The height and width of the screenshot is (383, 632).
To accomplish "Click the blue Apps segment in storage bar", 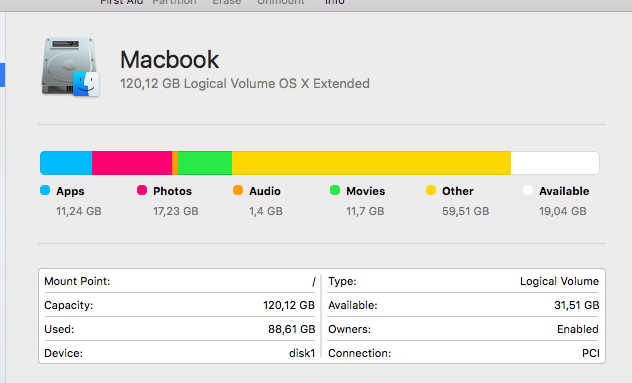I will click(66, 163).
